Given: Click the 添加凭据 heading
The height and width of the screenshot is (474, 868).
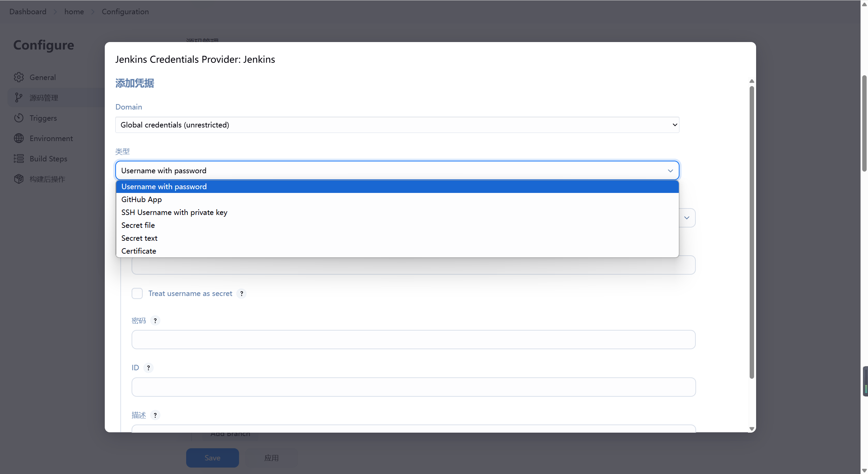Looking at the screenshot, I should point(135,83).
